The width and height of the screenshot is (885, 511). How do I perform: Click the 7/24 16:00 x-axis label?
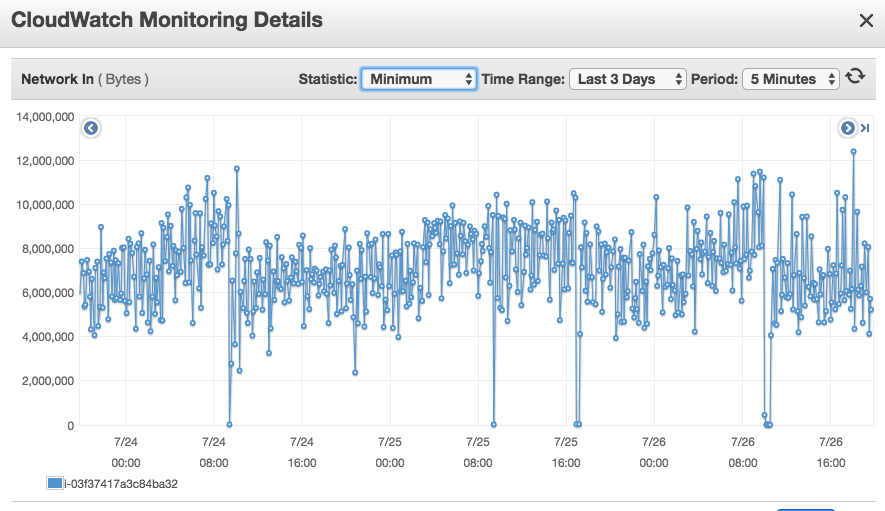[x=301, y=452]
